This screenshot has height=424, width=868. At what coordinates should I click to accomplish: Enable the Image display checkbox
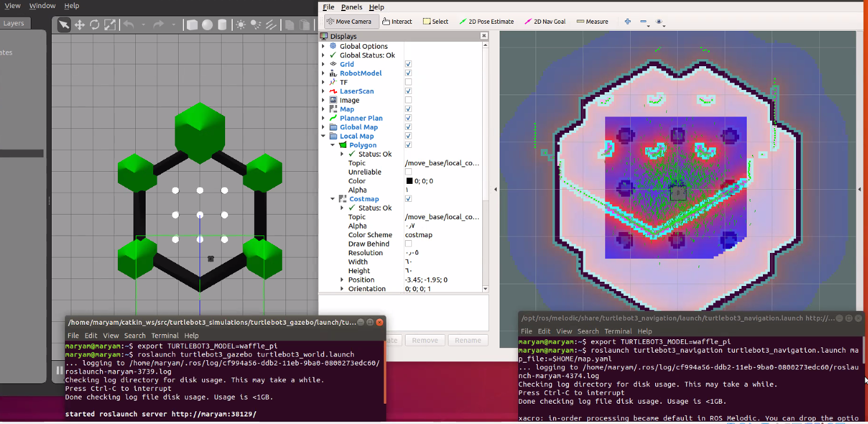pos(408,100)
